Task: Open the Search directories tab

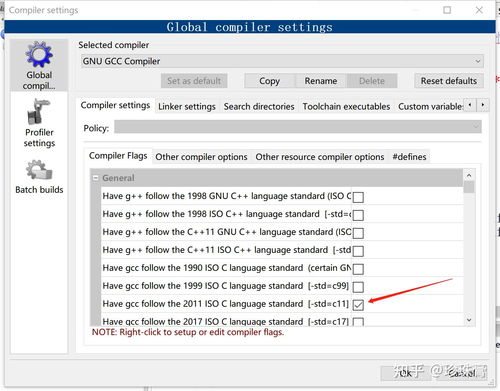Action: pyautogui.click(x=259, y=107)
